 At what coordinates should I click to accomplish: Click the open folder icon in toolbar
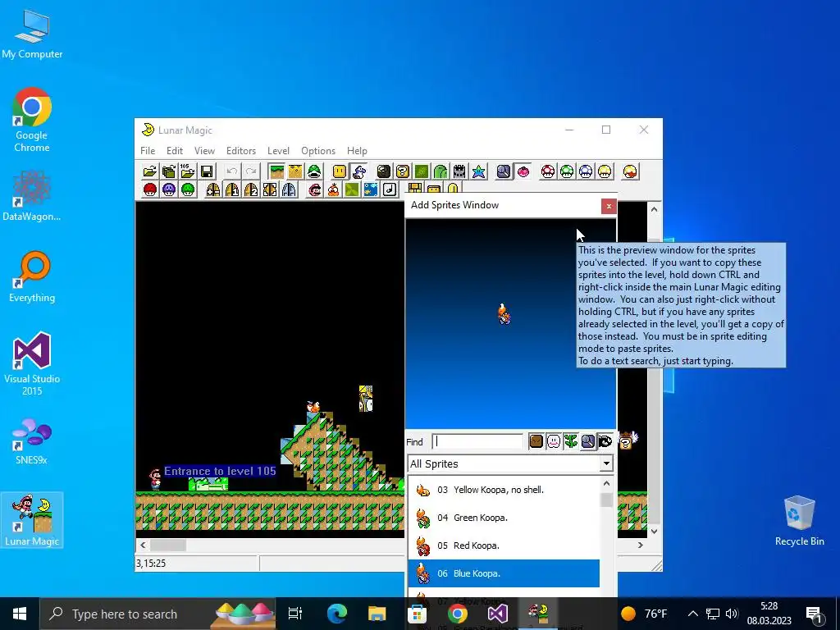pos(150,171)
